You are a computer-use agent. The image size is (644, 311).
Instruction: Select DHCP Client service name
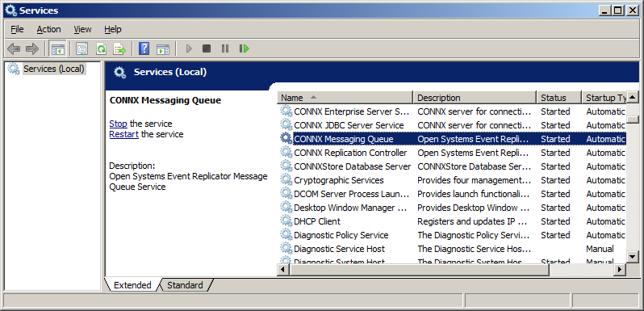pos(317,221)
